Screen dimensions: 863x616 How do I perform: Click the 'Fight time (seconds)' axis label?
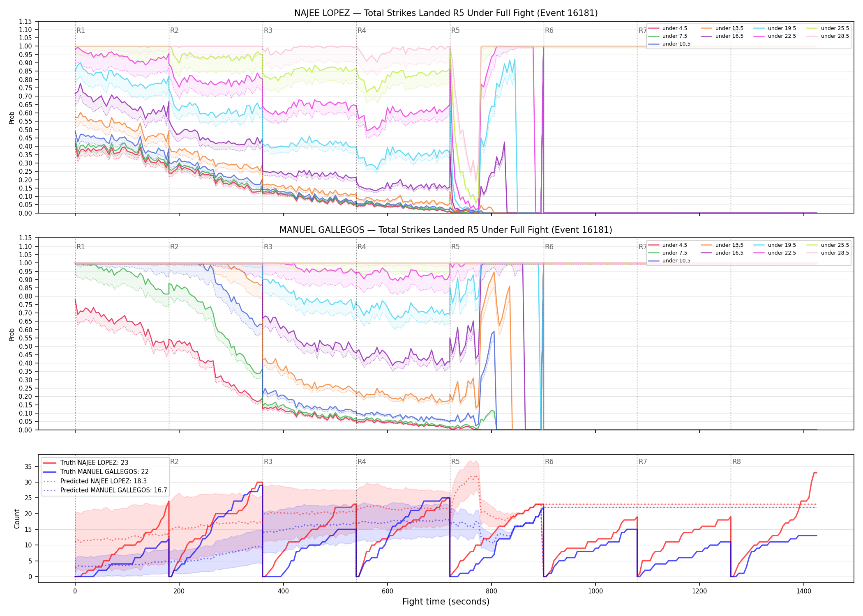[446, 602]
